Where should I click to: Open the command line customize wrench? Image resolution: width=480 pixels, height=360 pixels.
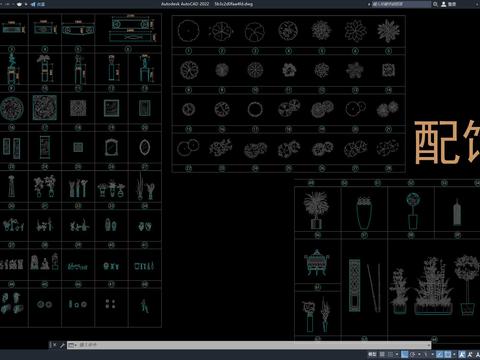(62, 345)
